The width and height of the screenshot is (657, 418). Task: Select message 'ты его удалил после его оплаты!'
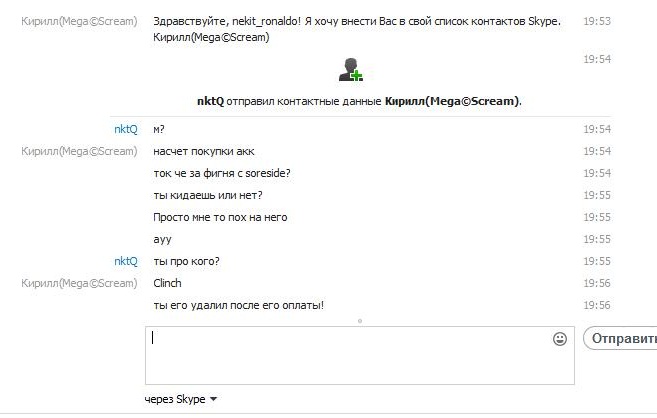(239, 305)
